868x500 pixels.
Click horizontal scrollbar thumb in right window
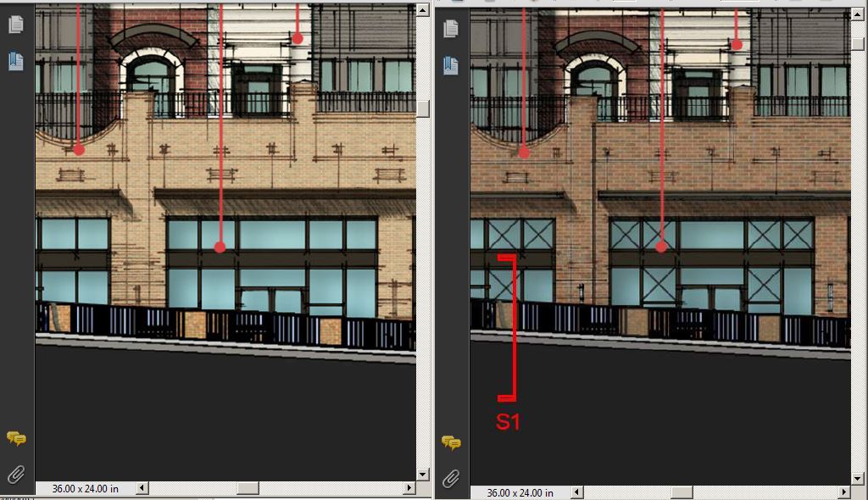click(682, 492)
